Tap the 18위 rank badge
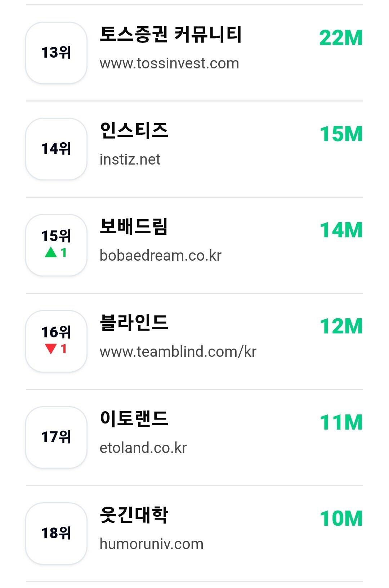The width and height of the screenshot is (389, 588). [56, 534]
